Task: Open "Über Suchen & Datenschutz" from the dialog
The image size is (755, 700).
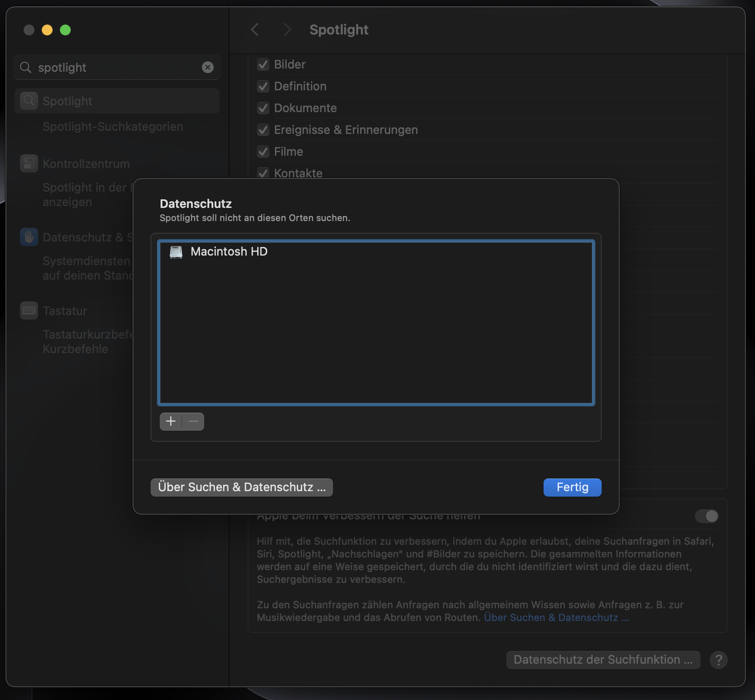Action: click(241, 487)
